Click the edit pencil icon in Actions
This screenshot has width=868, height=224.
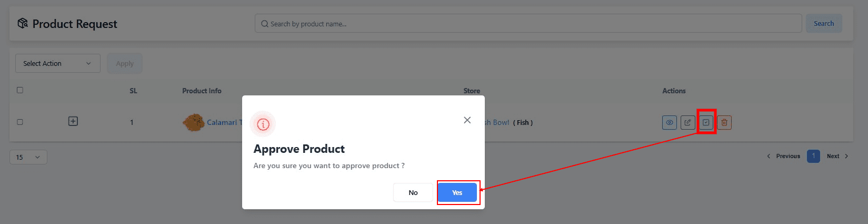(687, 122)
